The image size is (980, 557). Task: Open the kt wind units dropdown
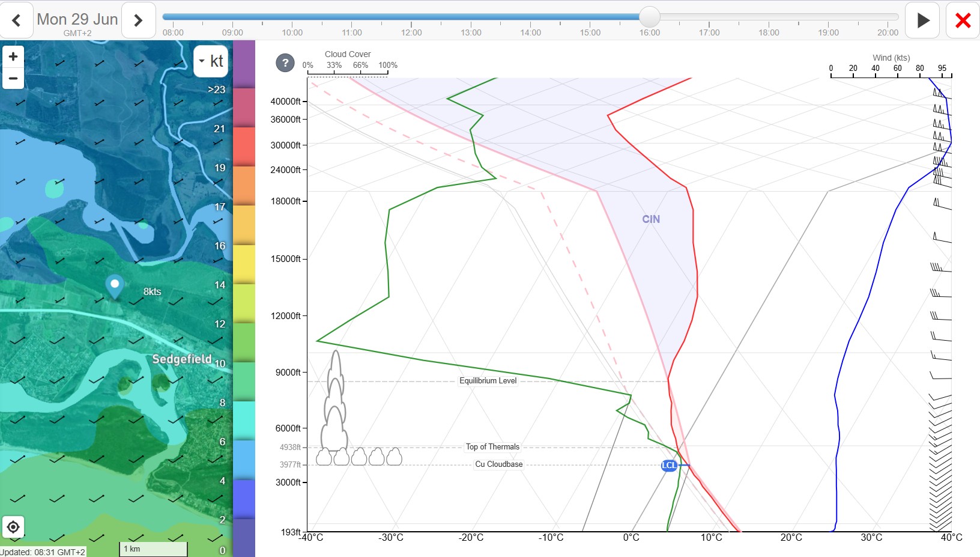tap(211, 61)
